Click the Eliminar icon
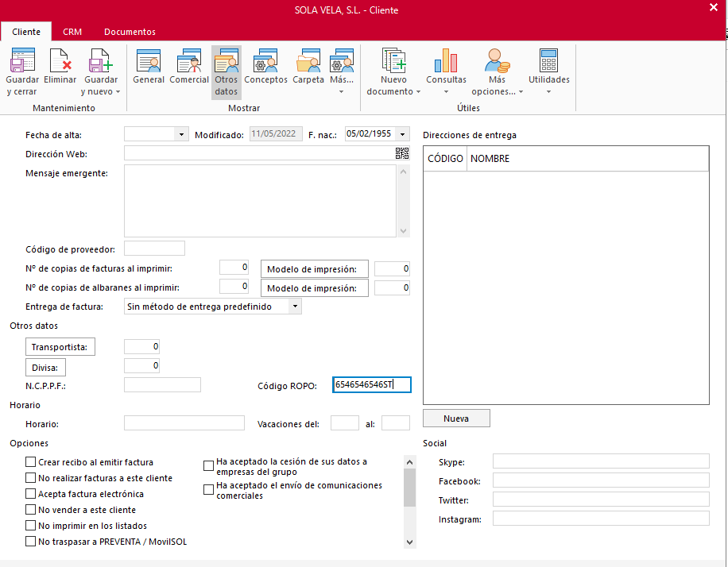This screenshot has width=728, height=567. pyautogui.click(x=60, y=60)
